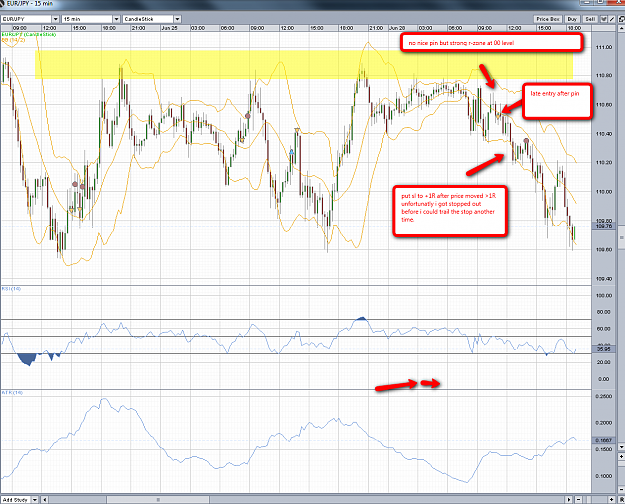Click the EUR/JPY symbol field

[x=26, y=19]
